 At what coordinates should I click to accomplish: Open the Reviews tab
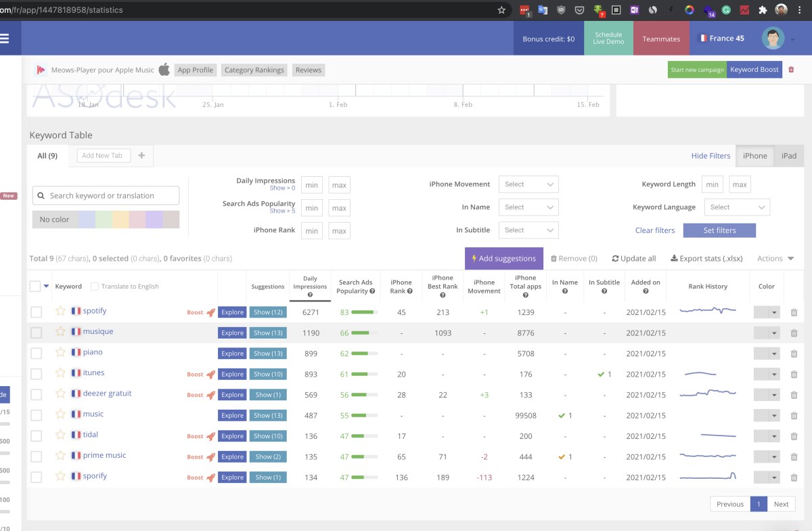click(x=309, y=70)
